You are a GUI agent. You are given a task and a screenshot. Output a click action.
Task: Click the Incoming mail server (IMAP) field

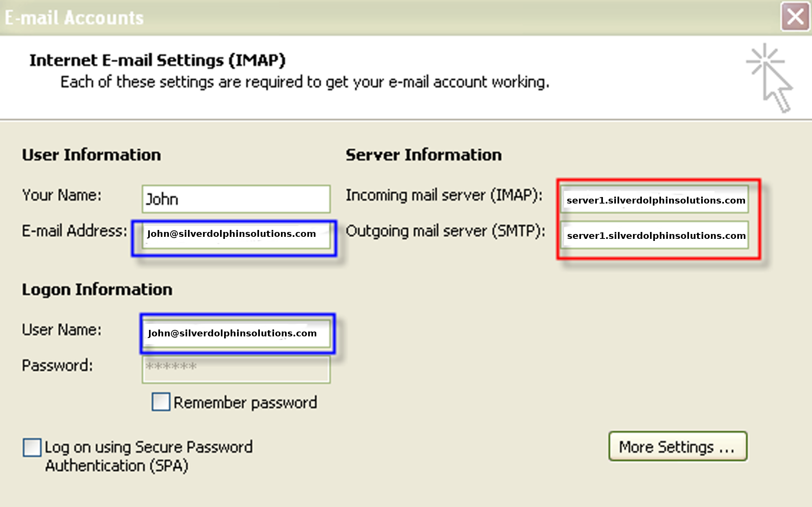point(655,200)
